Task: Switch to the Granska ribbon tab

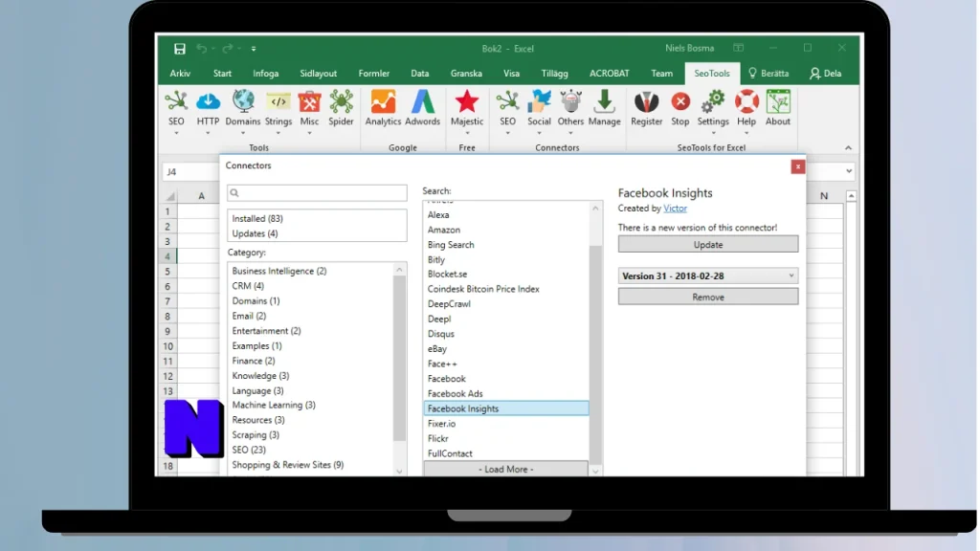Action: pyautogui.click(x=466, y=73)
